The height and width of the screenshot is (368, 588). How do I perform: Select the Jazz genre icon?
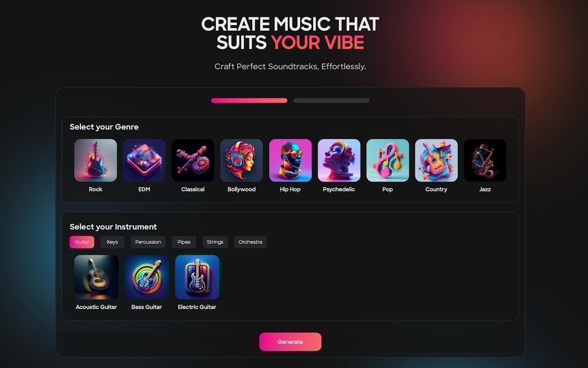[485, 161]
